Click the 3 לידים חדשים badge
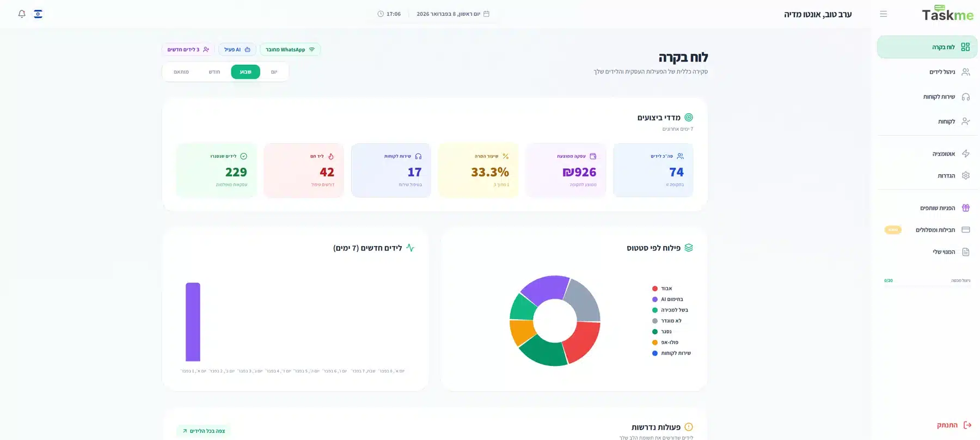The width and height of the screenshot is (980, 440). pos(188,50)
